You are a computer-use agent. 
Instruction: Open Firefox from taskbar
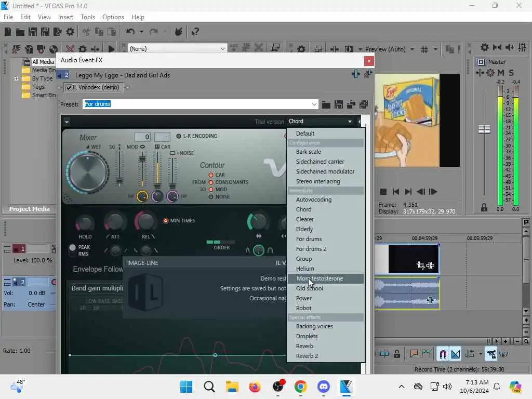255,387
